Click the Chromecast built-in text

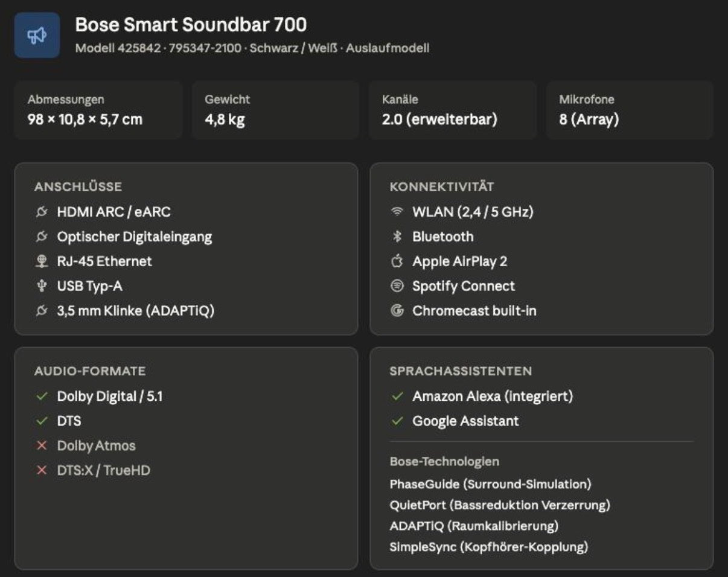(x=474, y=311)
